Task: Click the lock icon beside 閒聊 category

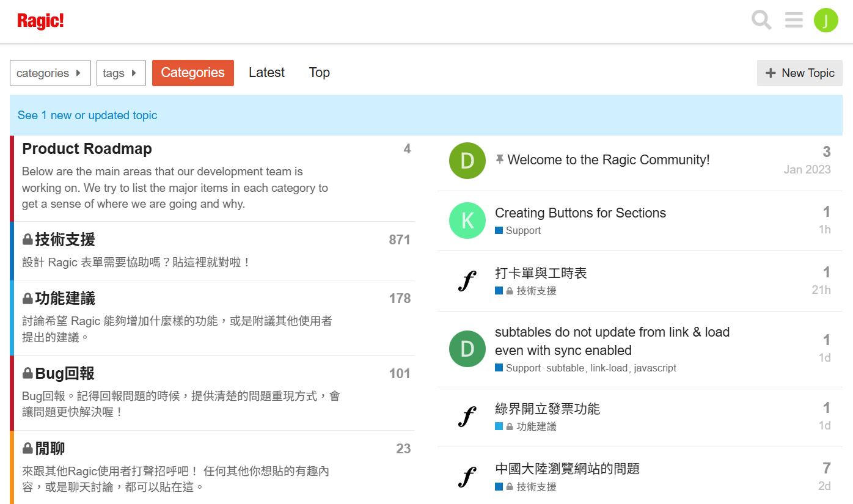Action: click(x=27, y=449)
